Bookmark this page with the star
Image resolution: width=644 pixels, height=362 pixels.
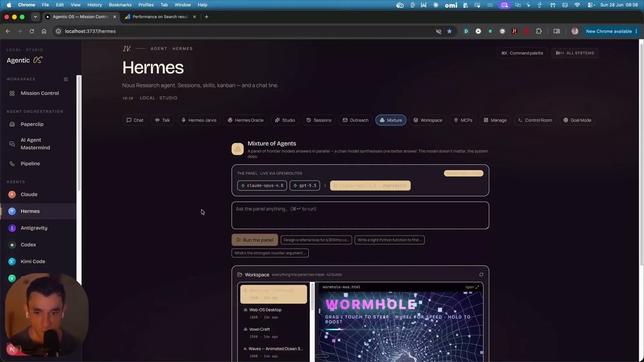click(449, 31)
